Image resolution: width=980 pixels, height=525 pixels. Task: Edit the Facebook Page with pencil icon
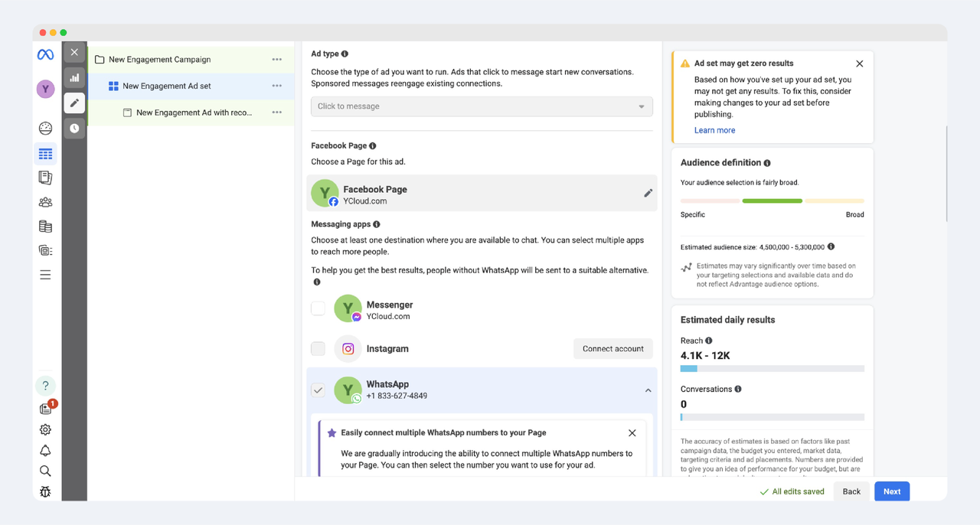[x=648, y=194]
